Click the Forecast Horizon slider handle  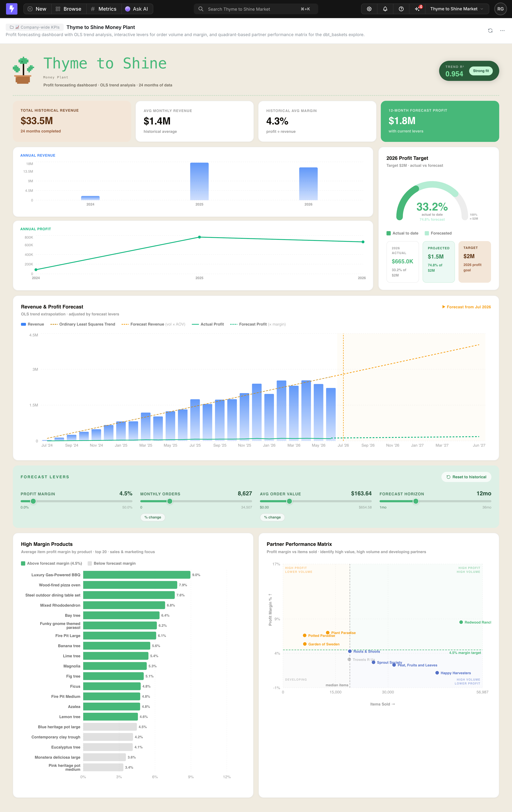[x=416, y=501]
